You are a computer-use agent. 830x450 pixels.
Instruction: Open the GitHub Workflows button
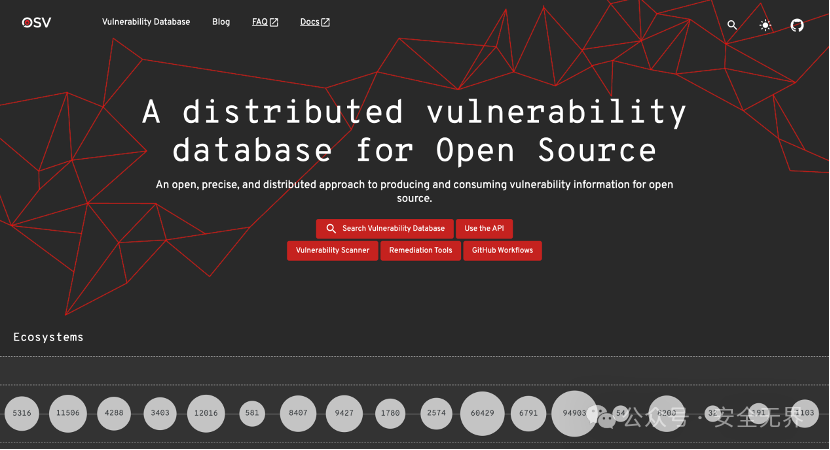tap(502, 250)
